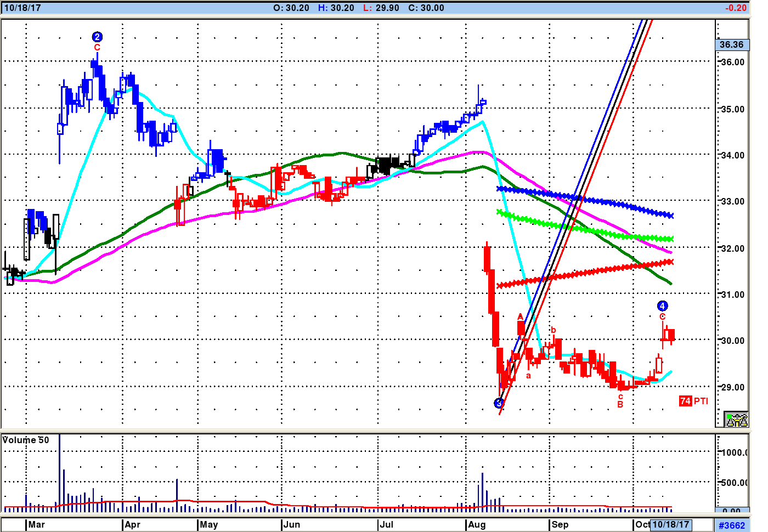Select the blue wave 2 circle marker
This screenshot has width=768, height=532.
(97, 37)
